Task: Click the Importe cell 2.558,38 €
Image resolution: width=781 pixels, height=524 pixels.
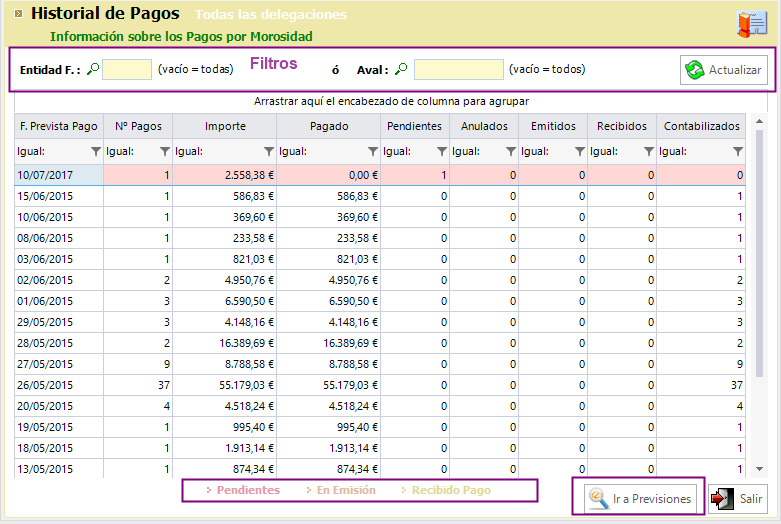Action: pyautogui.click(x=225, y=175)
